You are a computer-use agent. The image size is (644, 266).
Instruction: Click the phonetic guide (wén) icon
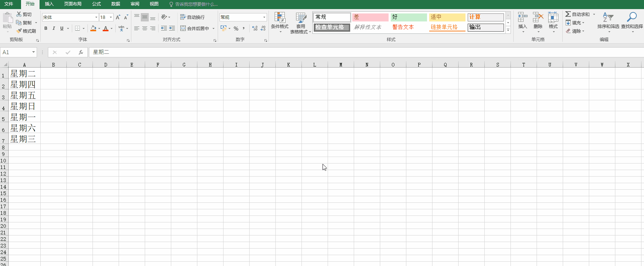click(x=121, y=28)
